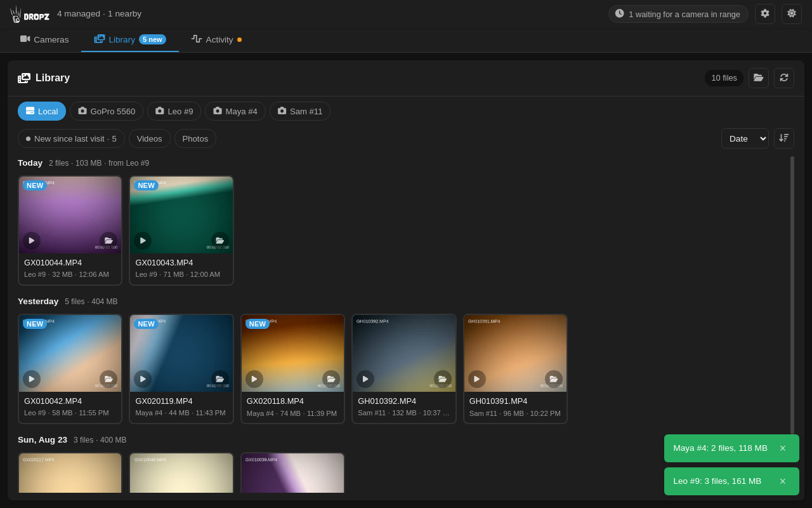
Task: Filter library by Leo #9 camera
Action: 174,111
